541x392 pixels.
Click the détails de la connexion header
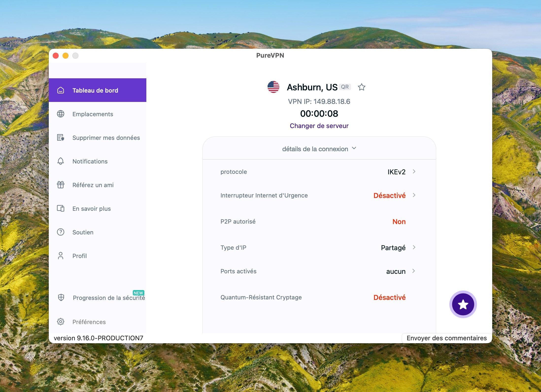coord(319,148)
